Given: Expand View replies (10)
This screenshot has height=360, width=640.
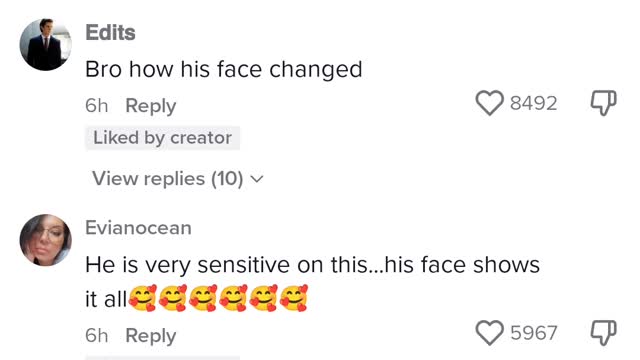Looking at the screenshot, I should click(x=178, y=179).
